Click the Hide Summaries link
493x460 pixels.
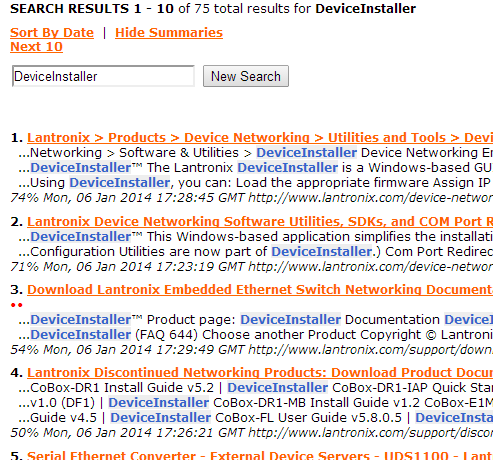coord(169,33)
